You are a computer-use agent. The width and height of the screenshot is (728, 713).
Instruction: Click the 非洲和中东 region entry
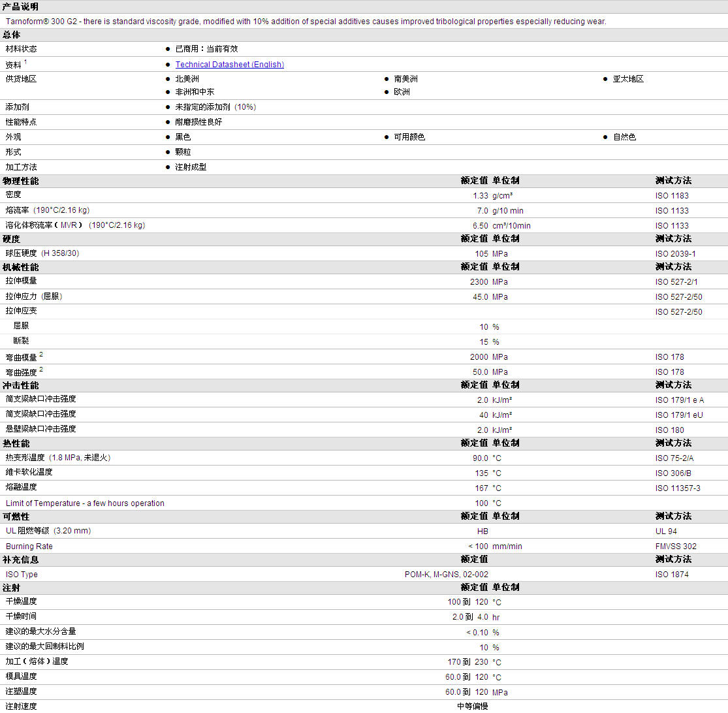point(195,92)
